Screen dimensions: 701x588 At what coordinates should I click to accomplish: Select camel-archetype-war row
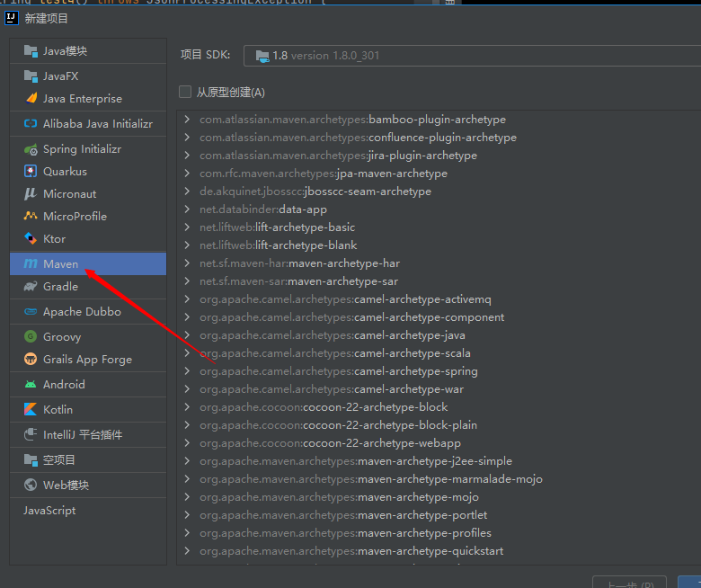pyautogui.click(x=439, y=389)
